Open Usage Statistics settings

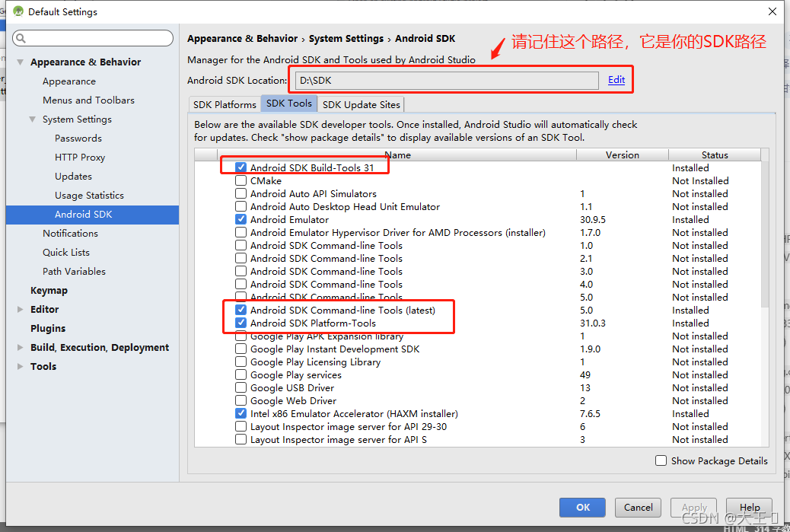(89, 196)
